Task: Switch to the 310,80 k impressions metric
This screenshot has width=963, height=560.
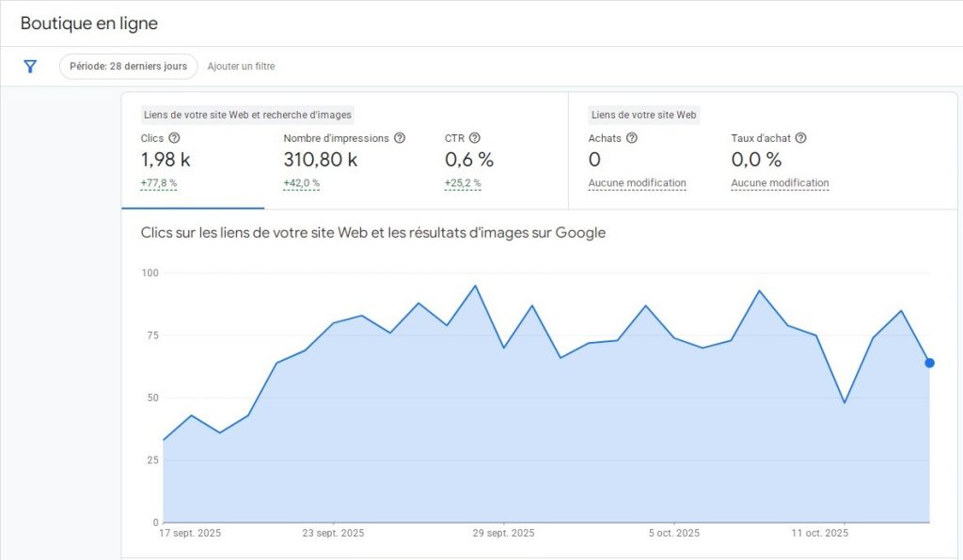Action: [321, 160]
